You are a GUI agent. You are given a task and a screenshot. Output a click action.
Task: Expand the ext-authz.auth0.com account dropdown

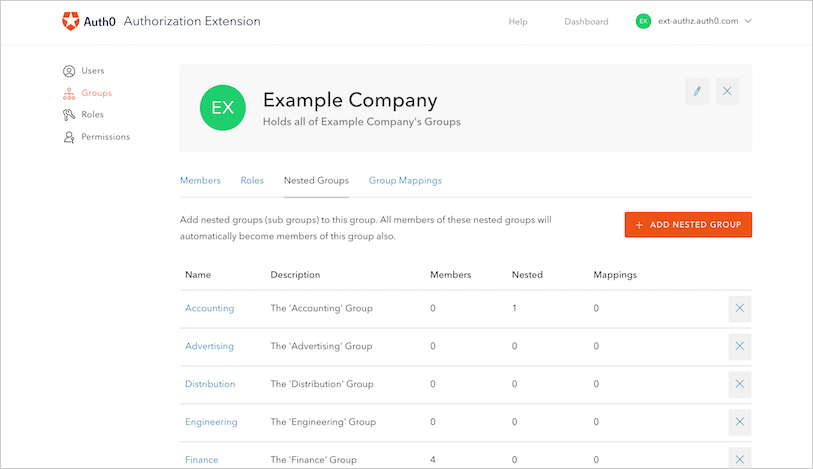click(x=748, y=21)
